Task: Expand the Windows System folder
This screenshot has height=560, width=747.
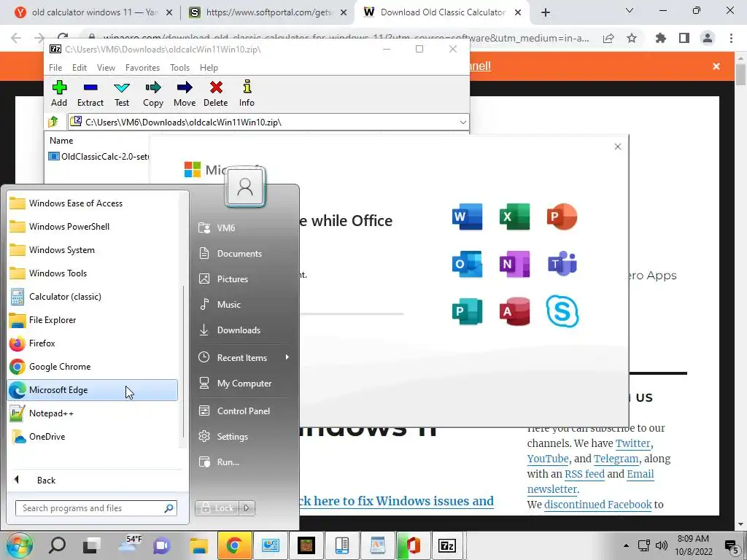Action: (93, 250)
